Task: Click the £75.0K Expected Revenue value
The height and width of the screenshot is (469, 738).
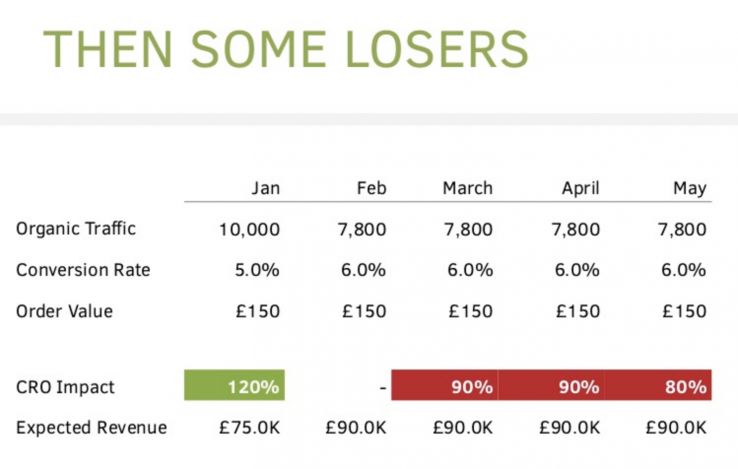Action: [x=250, y=428]
